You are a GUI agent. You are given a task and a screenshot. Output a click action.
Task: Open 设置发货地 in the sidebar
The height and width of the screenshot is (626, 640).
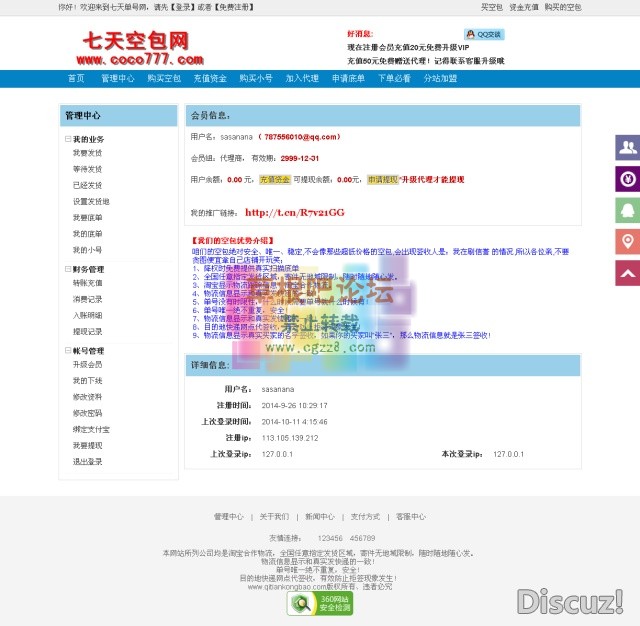(91, 202)
